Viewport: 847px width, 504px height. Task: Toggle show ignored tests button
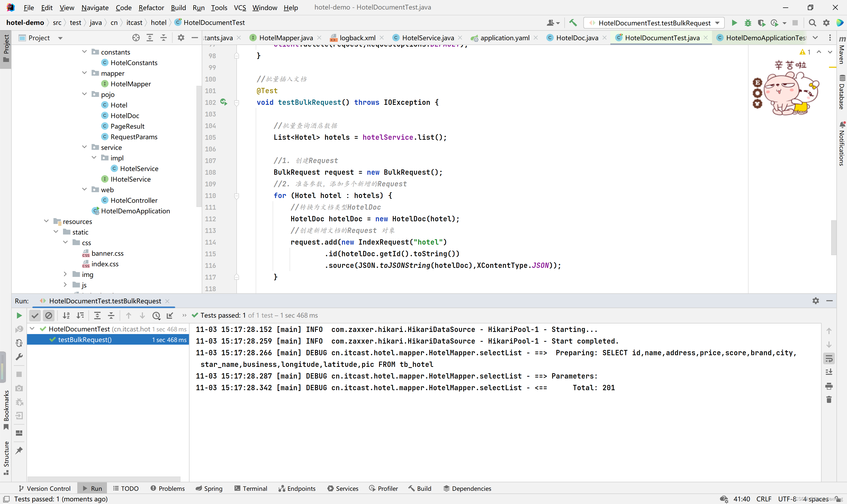49,316
